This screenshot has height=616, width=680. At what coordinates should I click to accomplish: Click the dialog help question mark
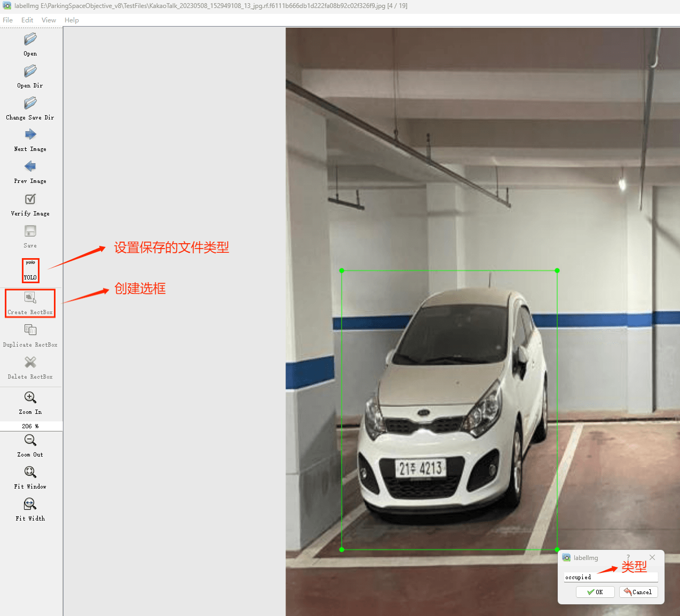pos(628,557)
